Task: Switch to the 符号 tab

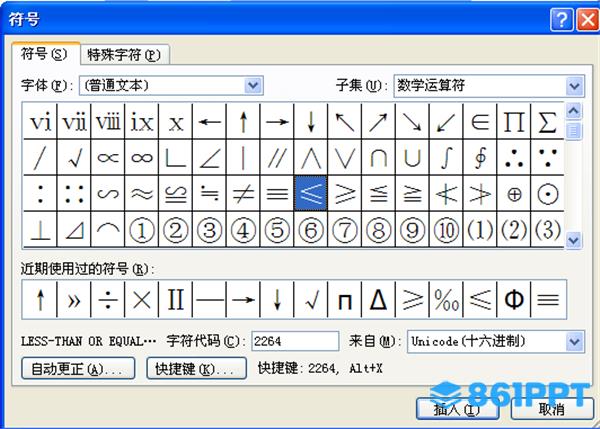Action: (x=44, y=54)
